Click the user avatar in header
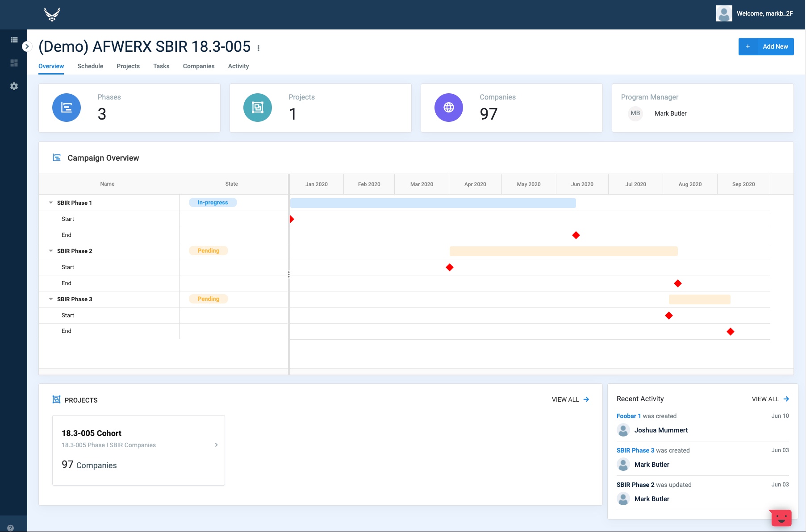The height and width of the screenshot is (532, 806). click(x=724, y=13)
